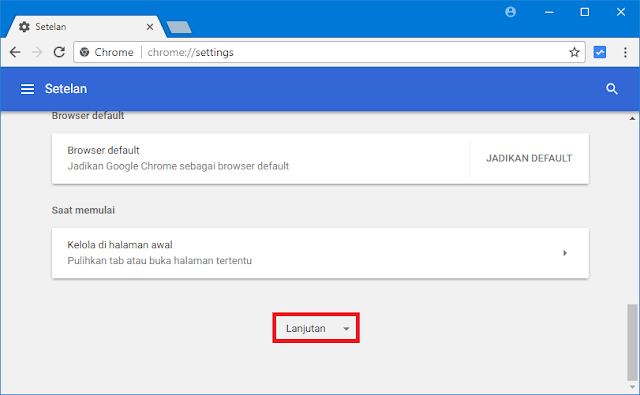Click the Chrome site info icon in address bar
The image size is (640, 395).
[84, 52]
